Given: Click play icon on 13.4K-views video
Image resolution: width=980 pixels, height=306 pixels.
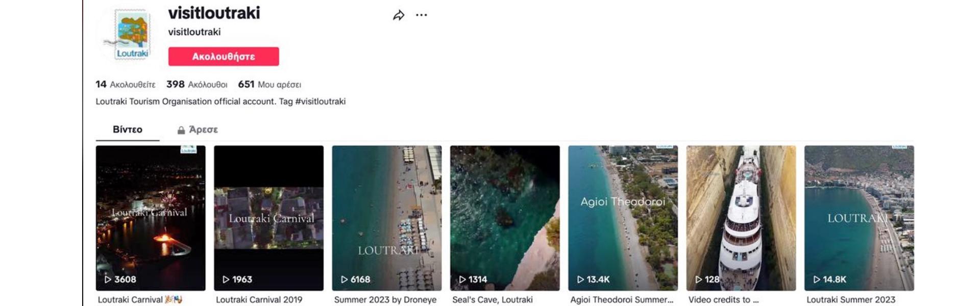Looking at the screenshot, I should point(580,279).
